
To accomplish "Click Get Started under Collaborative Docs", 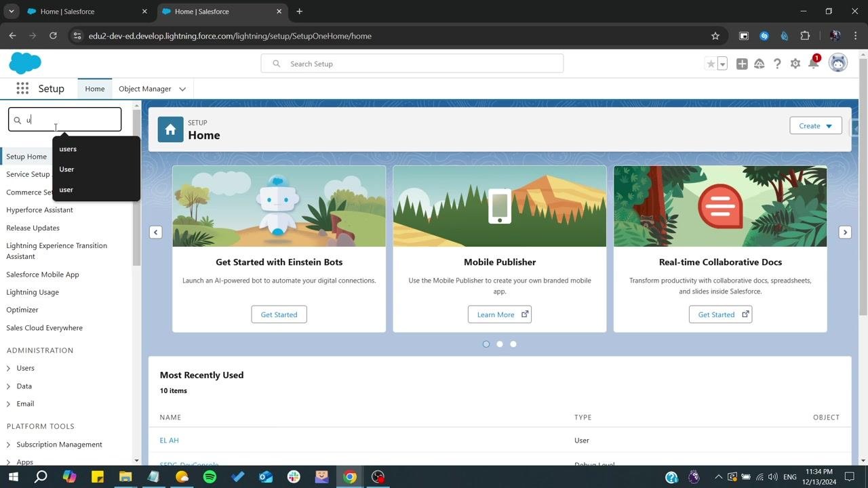I will pyautogui.click(x=720, y=314).
